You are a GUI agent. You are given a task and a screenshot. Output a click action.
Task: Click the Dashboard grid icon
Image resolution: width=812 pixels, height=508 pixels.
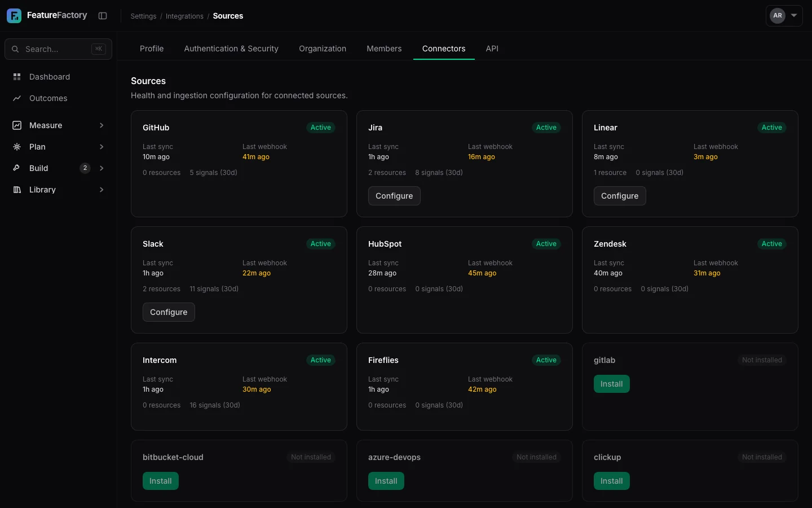pos(17,77)
